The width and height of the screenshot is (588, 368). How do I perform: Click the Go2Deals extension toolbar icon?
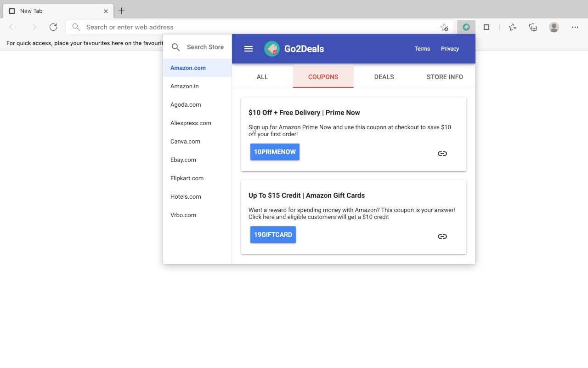click(466, 27)
